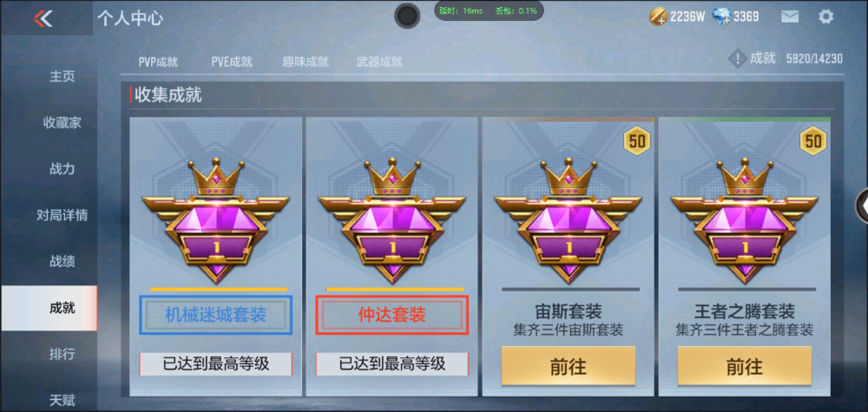Expand the side drawer arrow on right edge
The image size is (868, 412).
click(863, 206)
